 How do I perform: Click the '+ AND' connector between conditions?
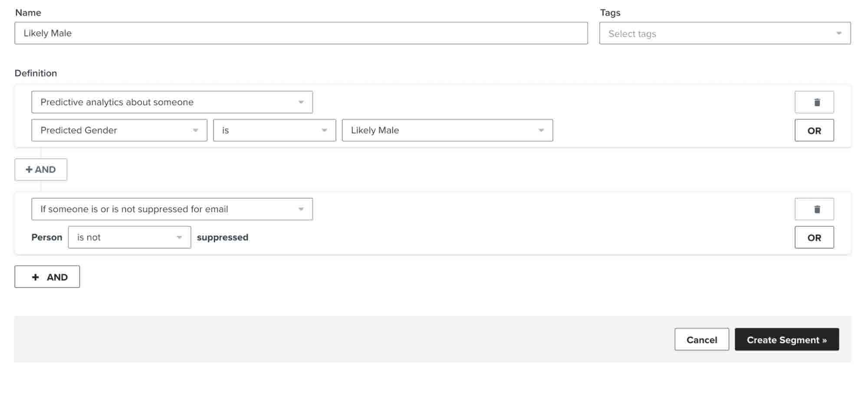[x=41, y=170]
